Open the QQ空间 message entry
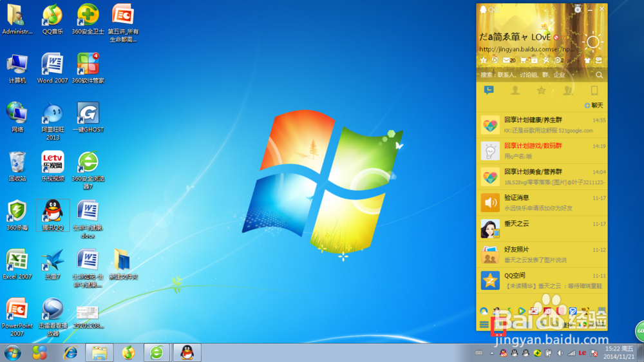Viewport: 644px width, 362px height. (542, 280)
